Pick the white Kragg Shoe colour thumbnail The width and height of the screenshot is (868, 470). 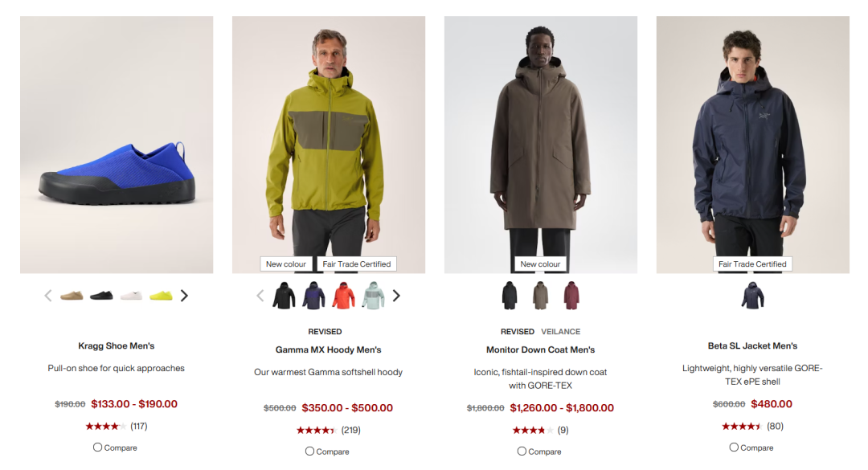[x=131, y=296]
